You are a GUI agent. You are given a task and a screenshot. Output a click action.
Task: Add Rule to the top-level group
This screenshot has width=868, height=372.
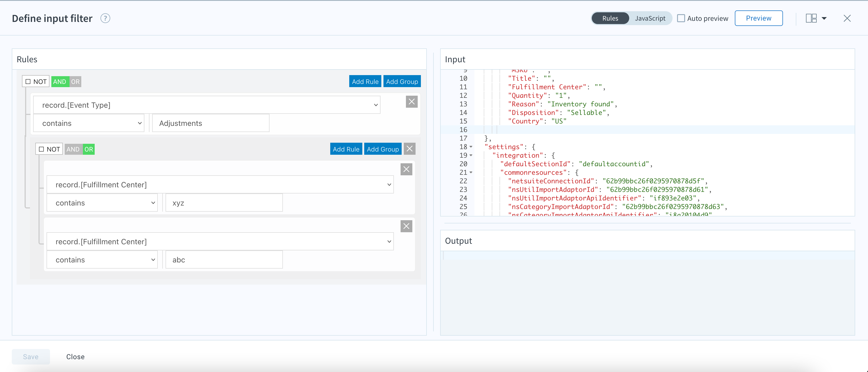tap(365, 82)
